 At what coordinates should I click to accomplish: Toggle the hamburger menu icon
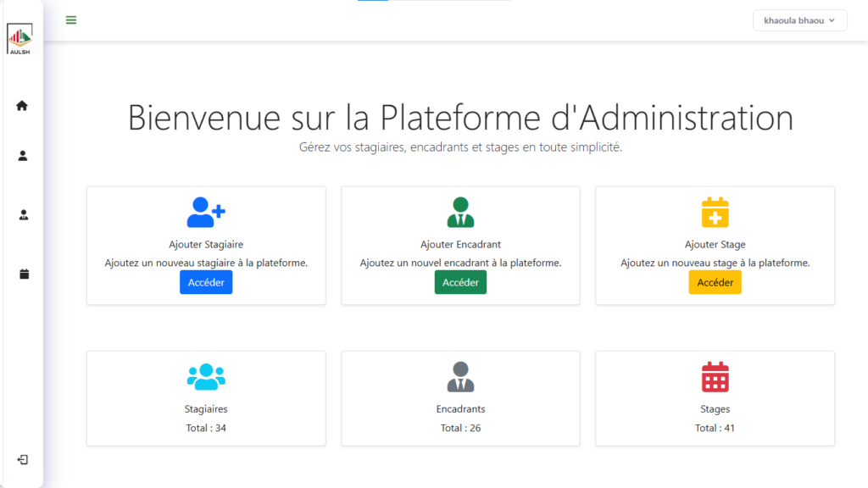tap(71, 20)
